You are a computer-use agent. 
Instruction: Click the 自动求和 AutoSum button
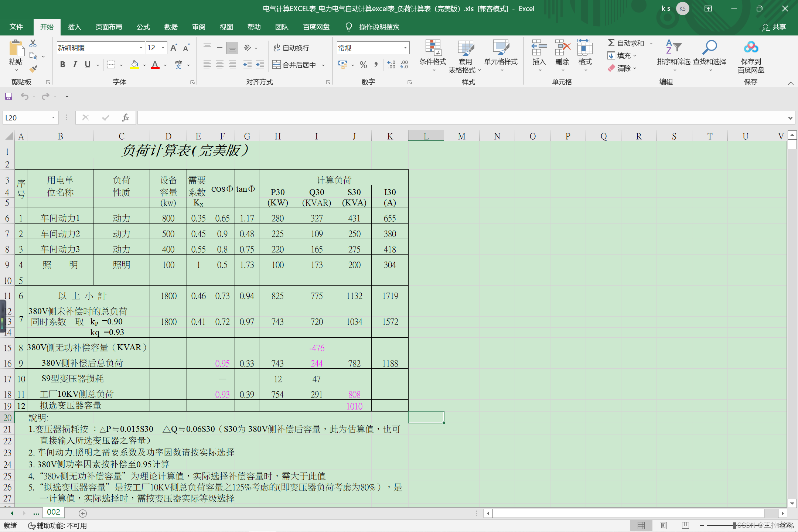click(x=626, y=43)
